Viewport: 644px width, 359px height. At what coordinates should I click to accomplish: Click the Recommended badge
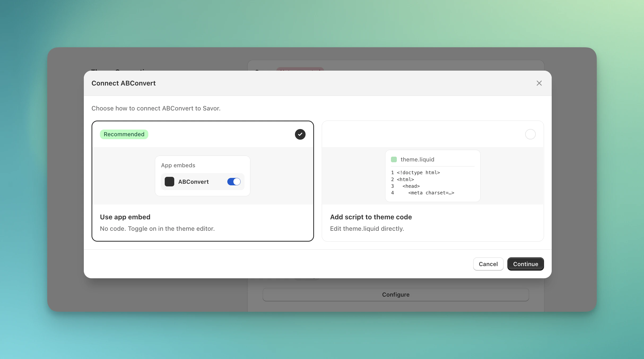[x=124, y=134]
